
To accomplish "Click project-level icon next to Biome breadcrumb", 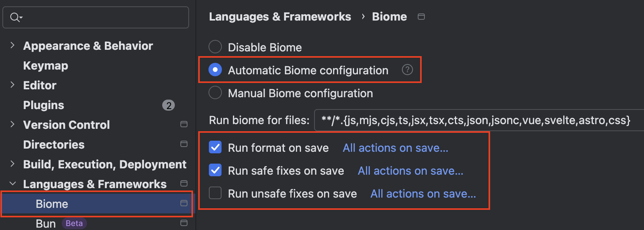I will coord(421,17).
